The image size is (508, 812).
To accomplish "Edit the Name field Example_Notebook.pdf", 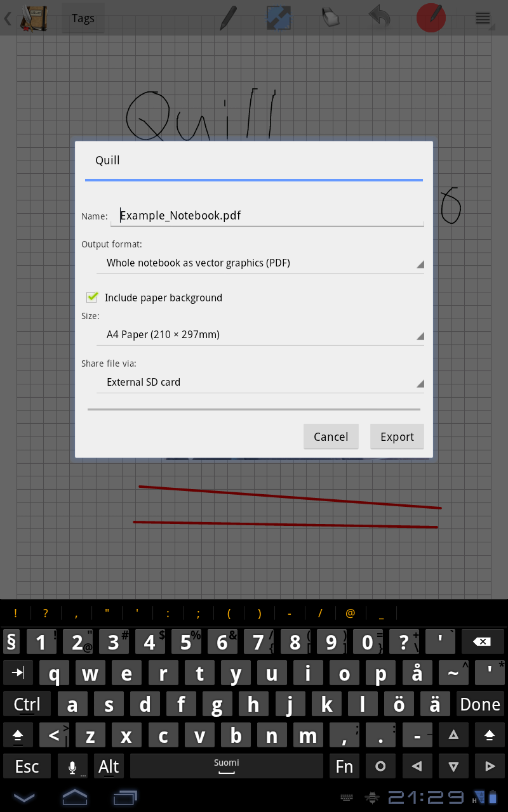I will 267,216.
